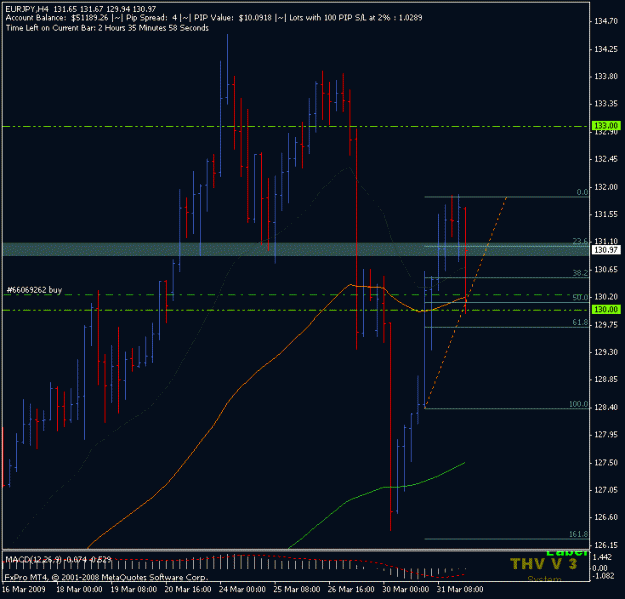Click the 132.45 price scale label
Screen dimensions: 625x599
click(606, 159)
